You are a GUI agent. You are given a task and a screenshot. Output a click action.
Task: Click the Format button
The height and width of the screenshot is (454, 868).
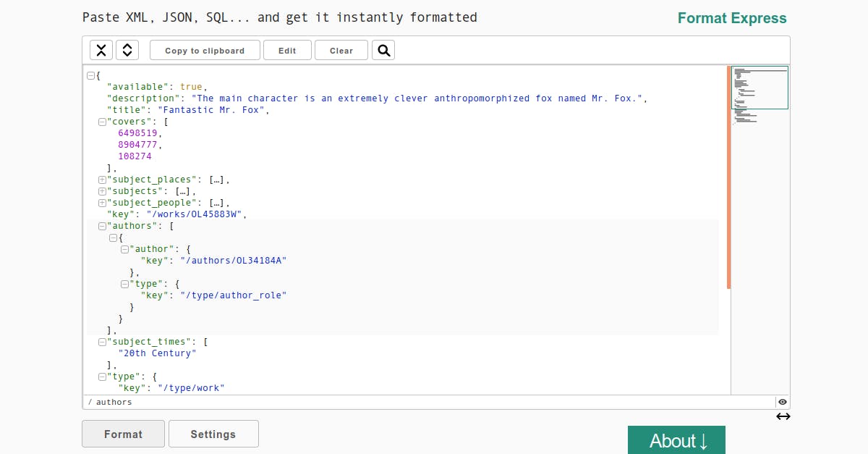point(123,434)
